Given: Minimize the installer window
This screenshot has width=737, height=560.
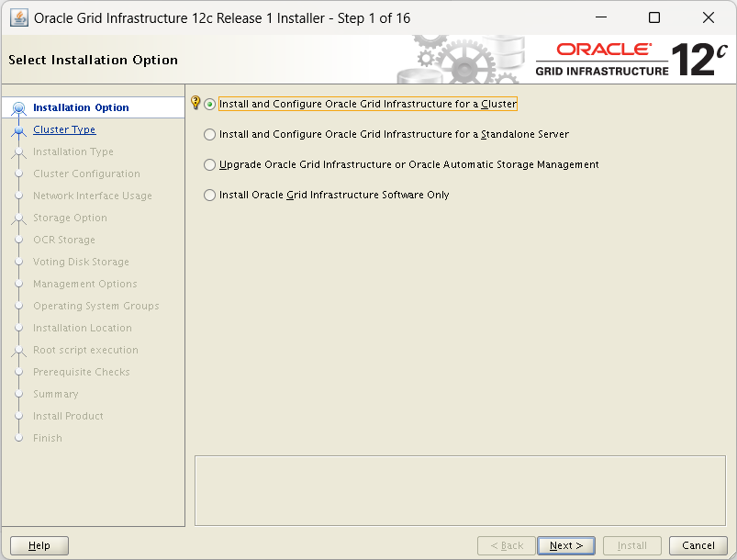Looking at the screenshot, I should tap(600, 17).
